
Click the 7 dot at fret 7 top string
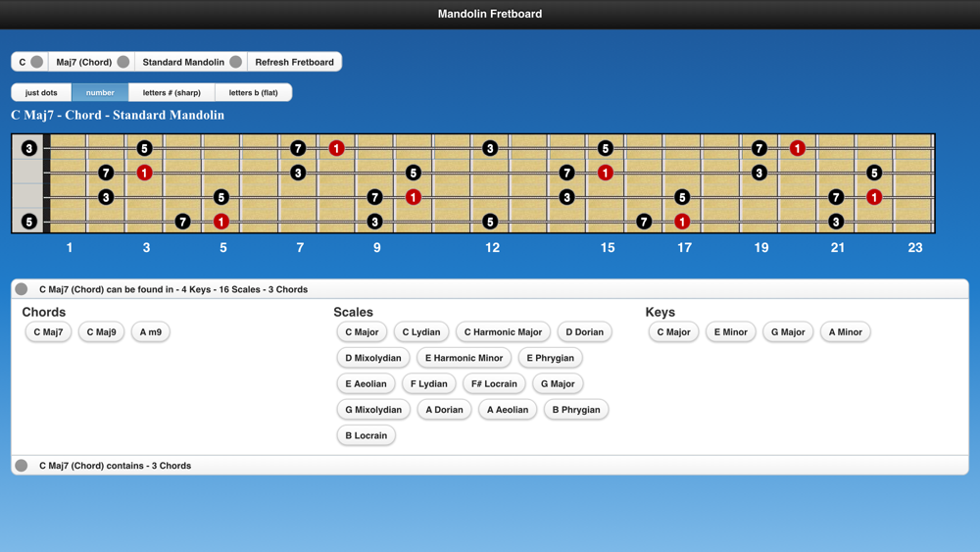point(298,148)
